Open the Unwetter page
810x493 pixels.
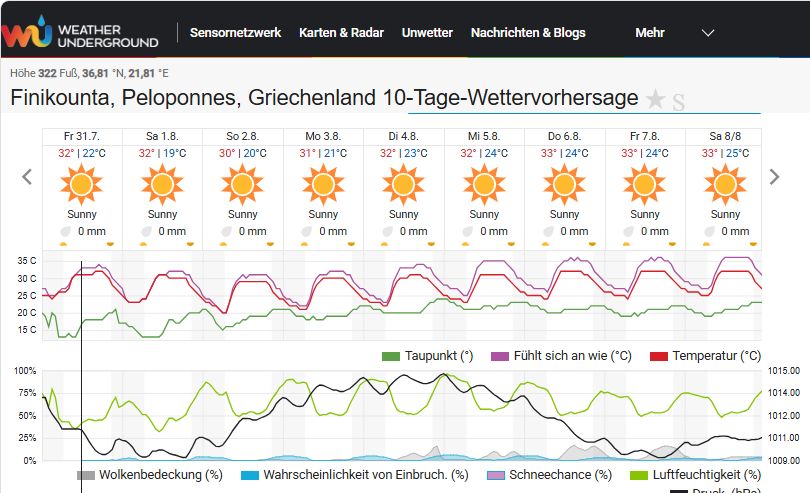[x=427, y=33]
